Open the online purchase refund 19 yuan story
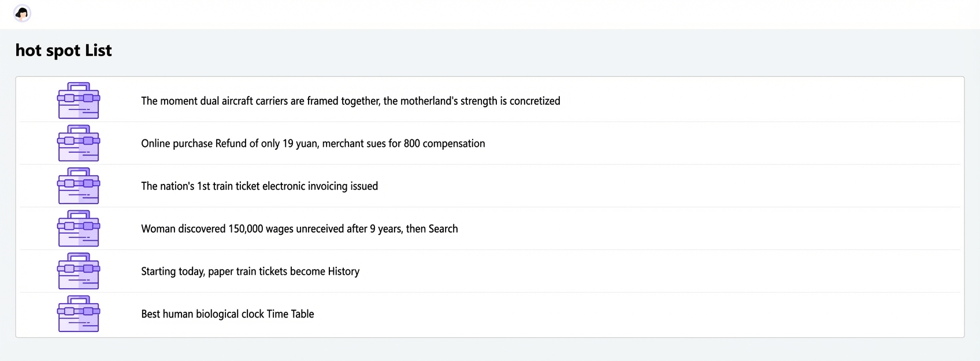The height and width of the screenshot is (361, 980). click(313, 143)
